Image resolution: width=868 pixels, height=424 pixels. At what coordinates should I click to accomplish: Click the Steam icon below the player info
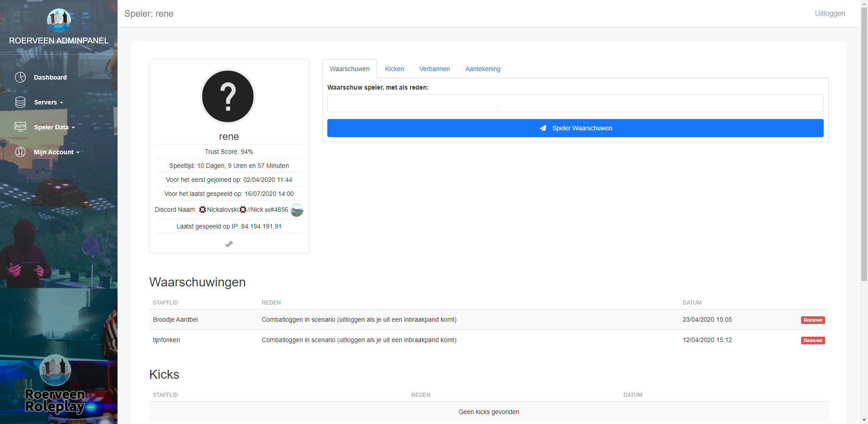[x=229, y=244]
